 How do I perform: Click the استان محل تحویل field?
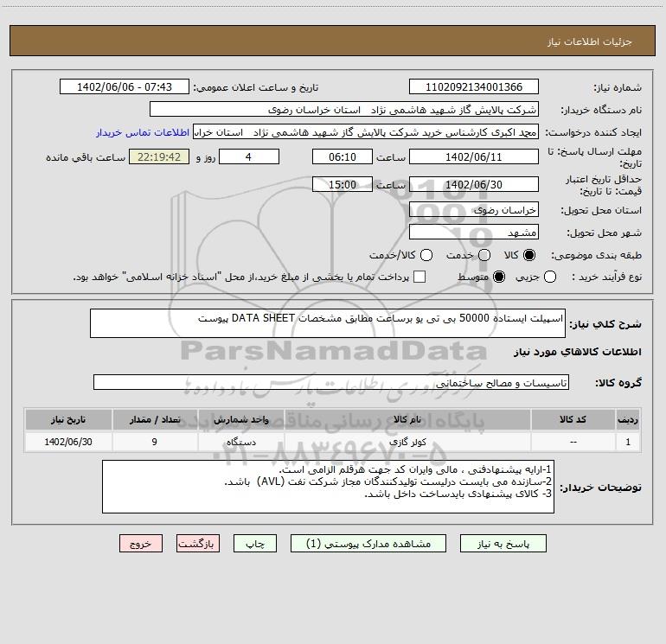pos(473,210)
